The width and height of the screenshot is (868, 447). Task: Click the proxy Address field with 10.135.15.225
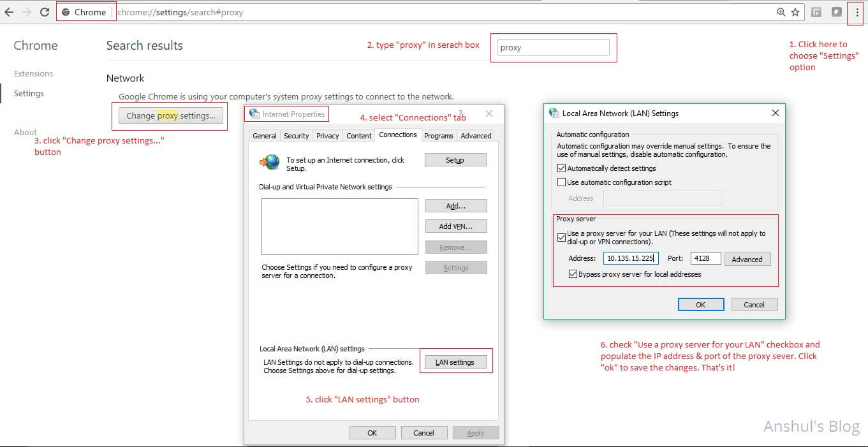point(631,258)
